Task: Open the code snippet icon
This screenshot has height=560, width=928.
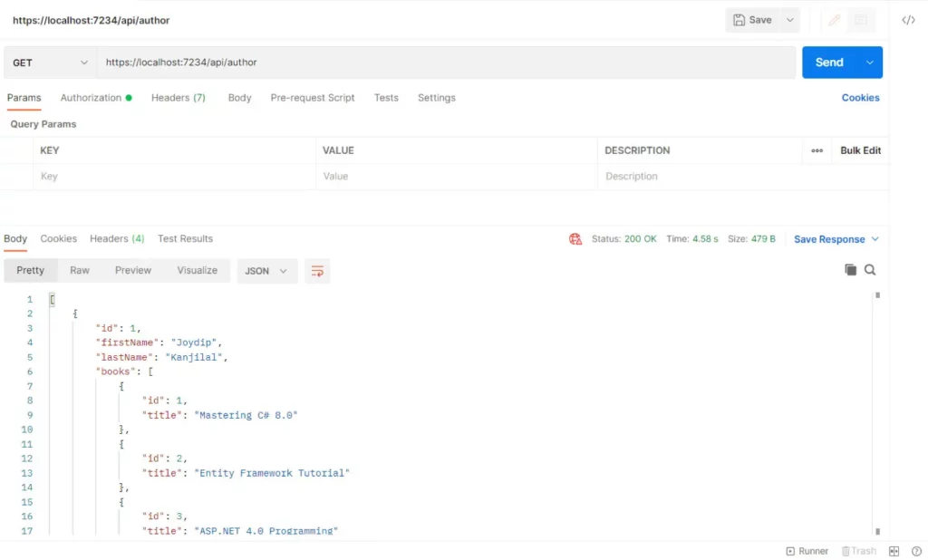Action: [908, 20]
